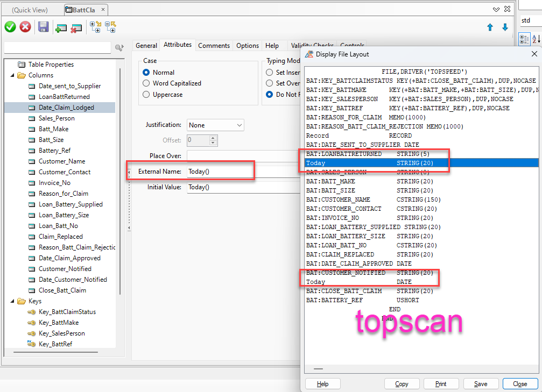Collapse the Keys tree folder

coord(12,301)
